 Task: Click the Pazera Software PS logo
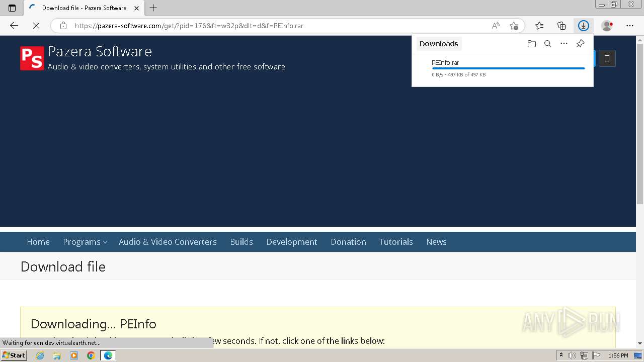point(32,58)
